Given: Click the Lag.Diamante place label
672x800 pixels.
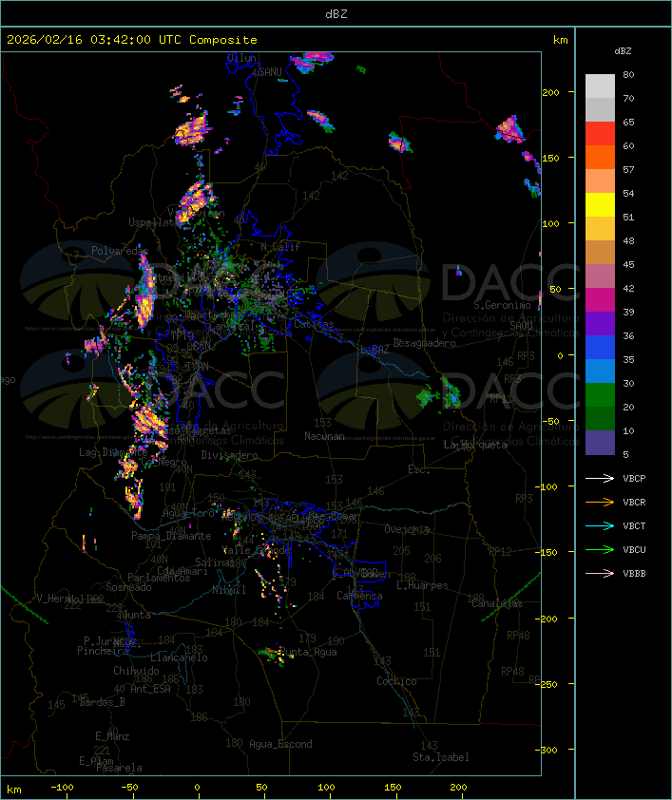Looking at the screenshot, I should [x=113, y=452].
